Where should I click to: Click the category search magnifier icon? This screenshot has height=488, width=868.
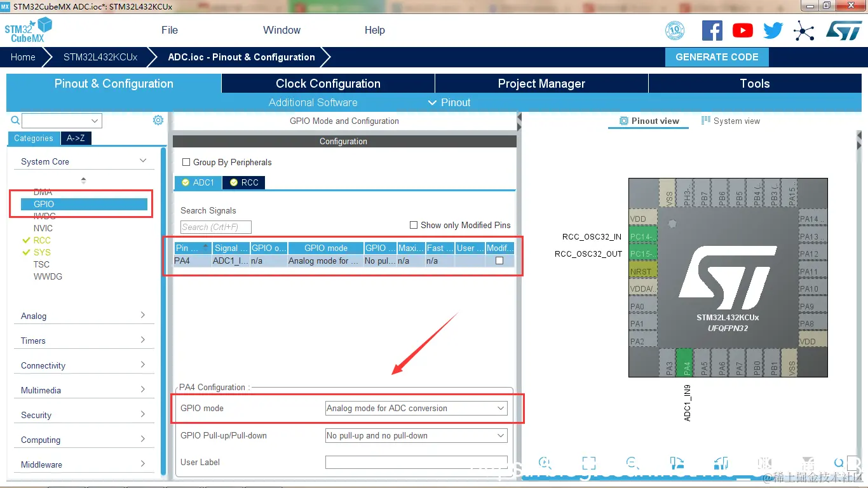click(15, 120)
